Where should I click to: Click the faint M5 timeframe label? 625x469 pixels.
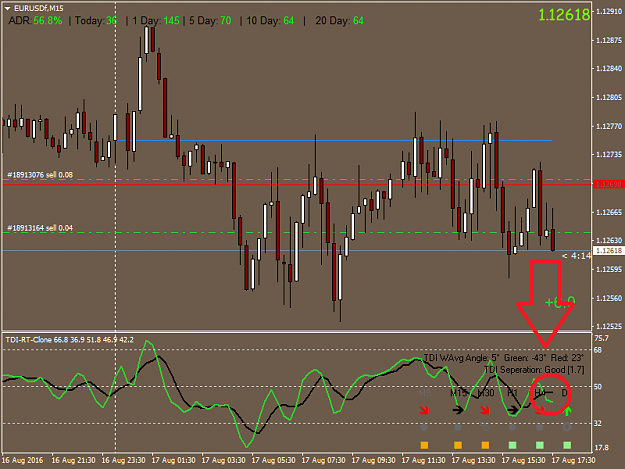click(x=425, y=393)
